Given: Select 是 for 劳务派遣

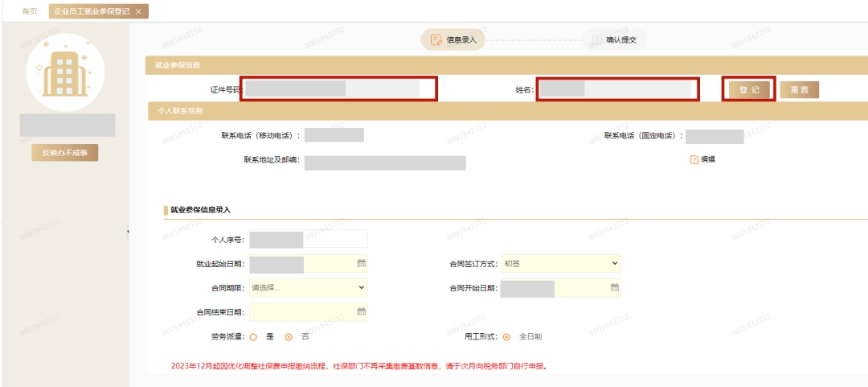Looking at the screenshot, I should (253, 336).
